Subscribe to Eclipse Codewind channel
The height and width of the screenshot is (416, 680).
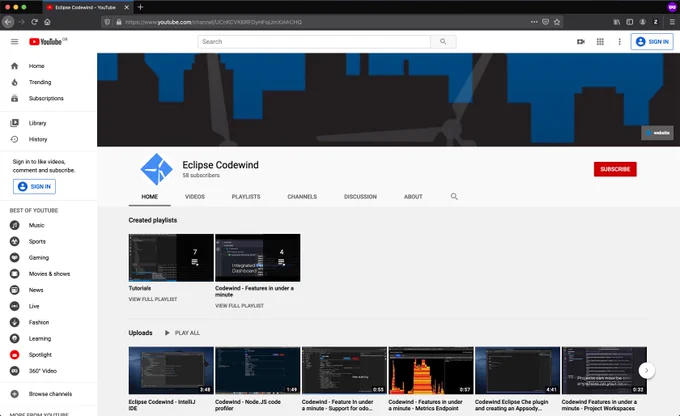(x=615, y=169)
